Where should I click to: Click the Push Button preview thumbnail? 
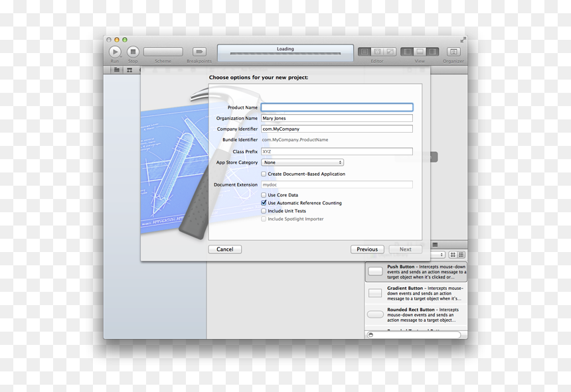(375, 271)
